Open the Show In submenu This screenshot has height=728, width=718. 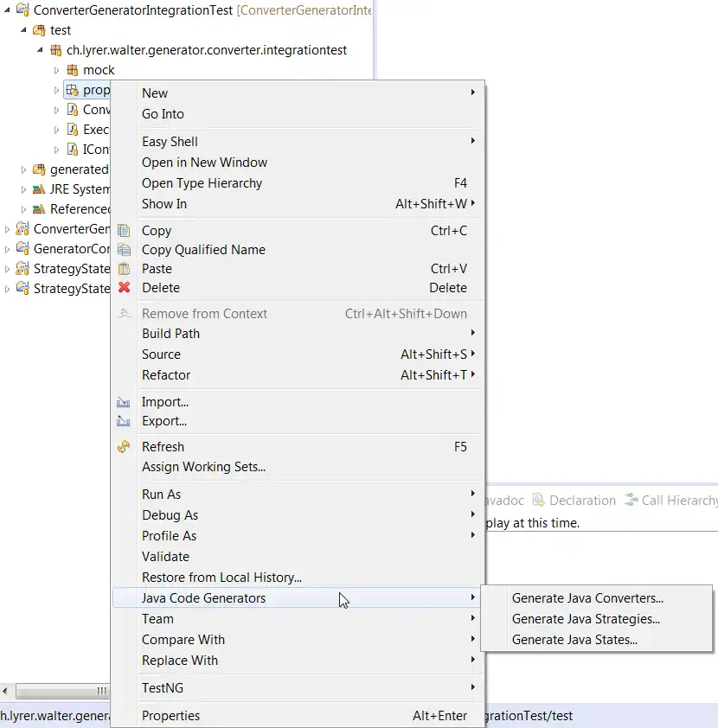(x=298, y=204)
